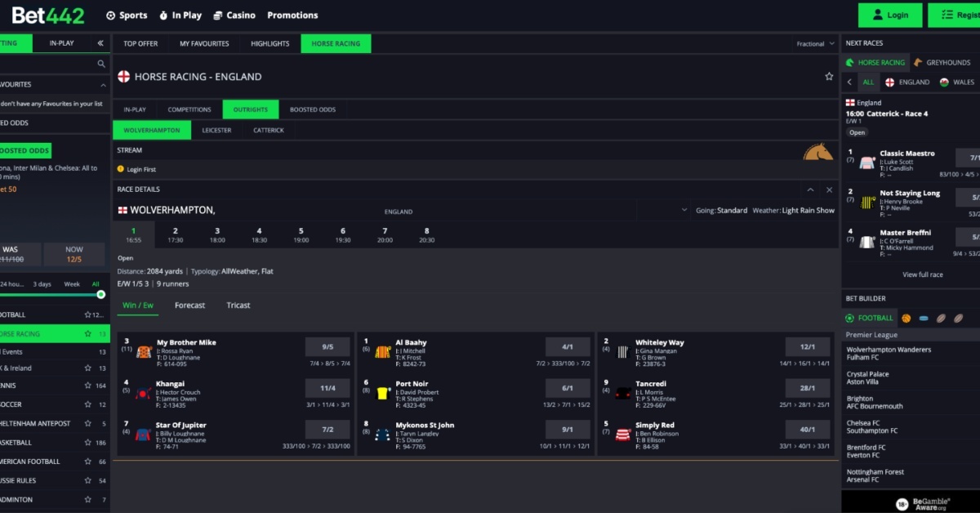Go to the Casino section
980x513 pixels.
(234, 16)
